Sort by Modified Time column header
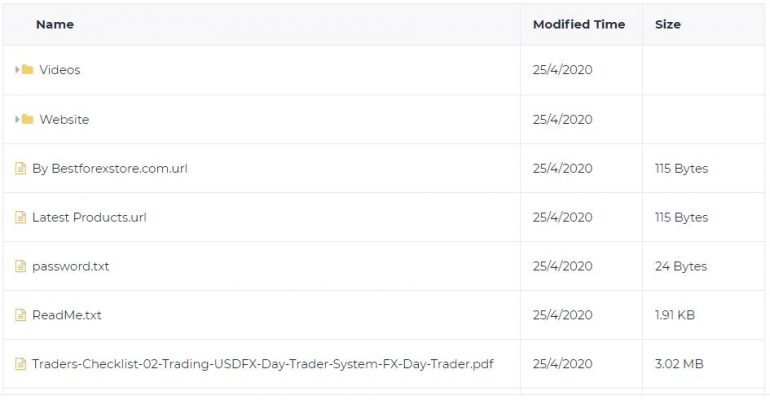This screenshot has width=770, height=400. coord(579,24)
